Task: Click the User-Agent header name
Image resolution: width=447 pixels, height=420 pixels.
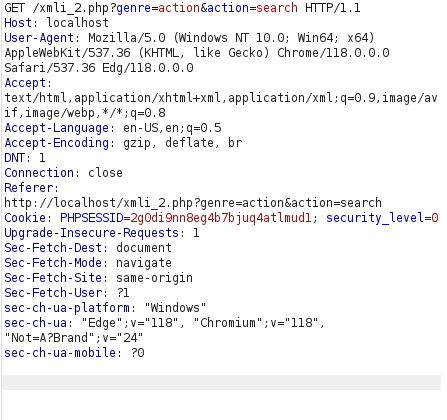Action: (x=39, y=38)
